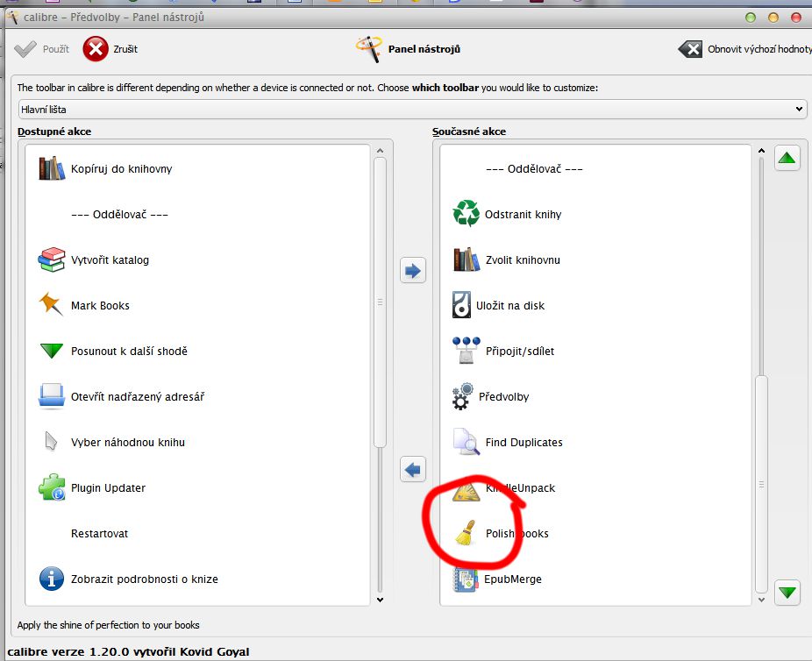Click the scroll down arrow of Současné akce list

pyautogui.click(x=761, y=600)
